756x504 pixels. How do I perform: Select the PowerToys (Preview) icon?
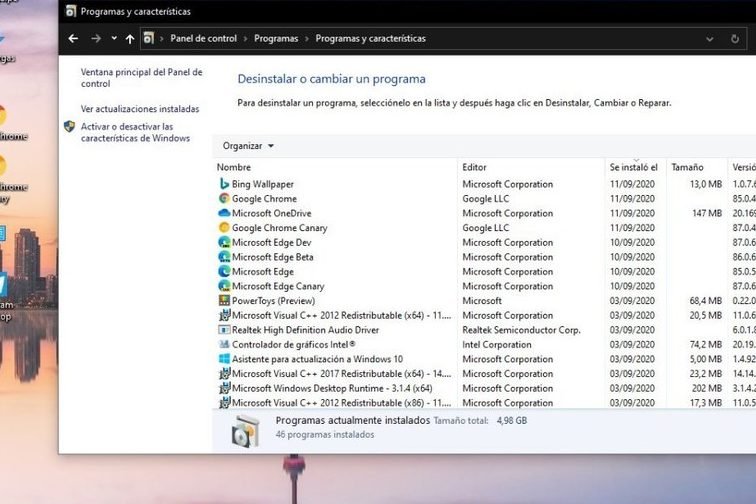click(x=224, y=301)
